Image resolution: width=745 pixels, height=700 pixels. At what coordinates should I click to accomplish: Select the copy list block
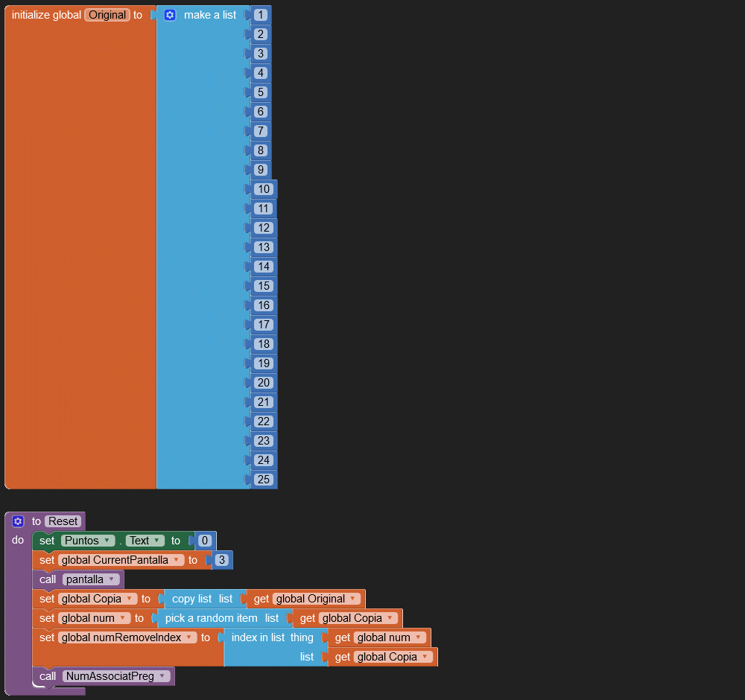192,599
